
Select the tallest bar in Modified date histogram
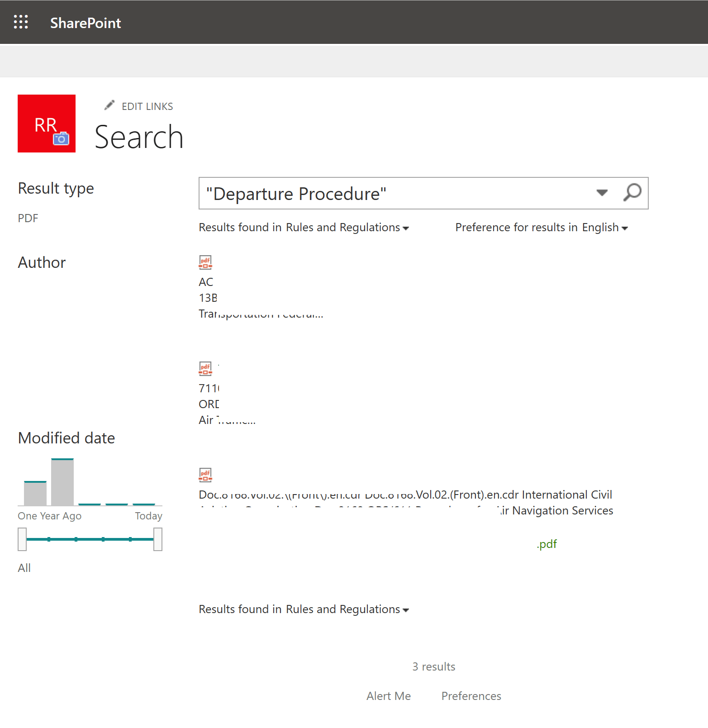pos(62,482)
